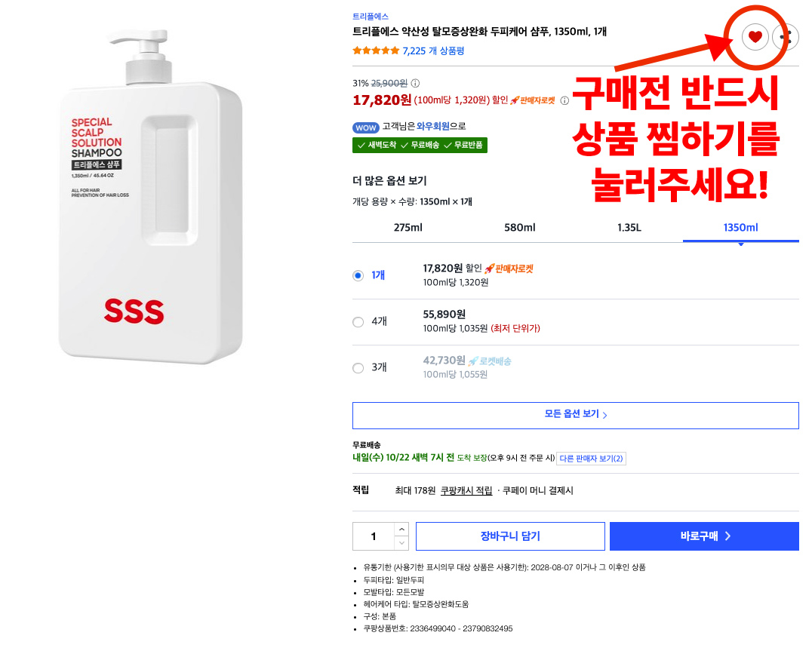Select the 4개 bundle radio option

pyautogui.click(x=358, y=321)
